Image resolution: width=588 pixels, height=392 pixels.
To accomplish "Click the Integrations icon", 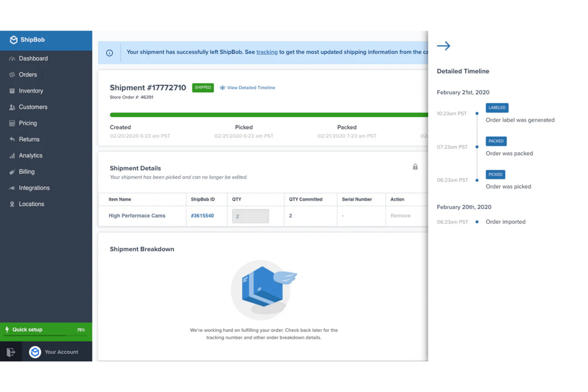I will tap(12, 188).
